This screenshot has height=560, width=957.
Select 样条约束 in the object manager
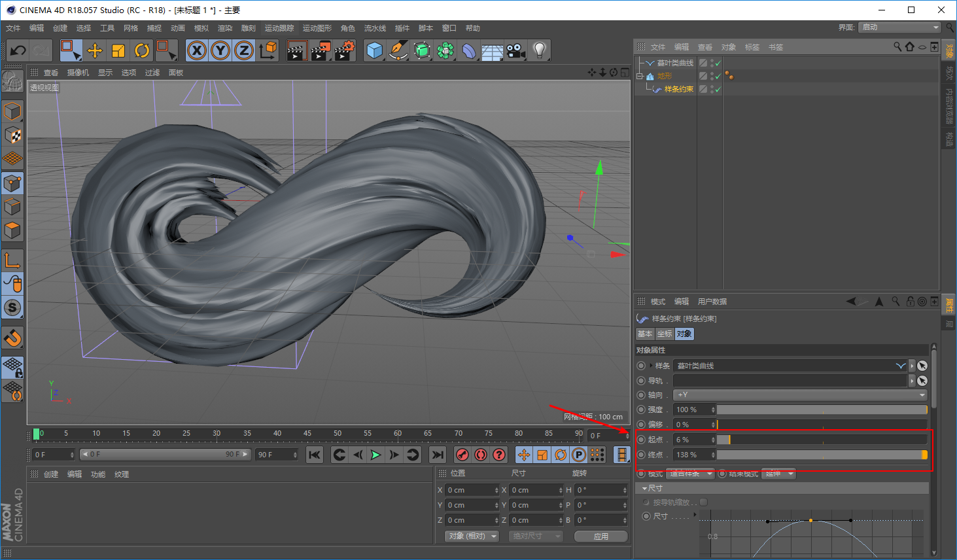click(679, 90)
